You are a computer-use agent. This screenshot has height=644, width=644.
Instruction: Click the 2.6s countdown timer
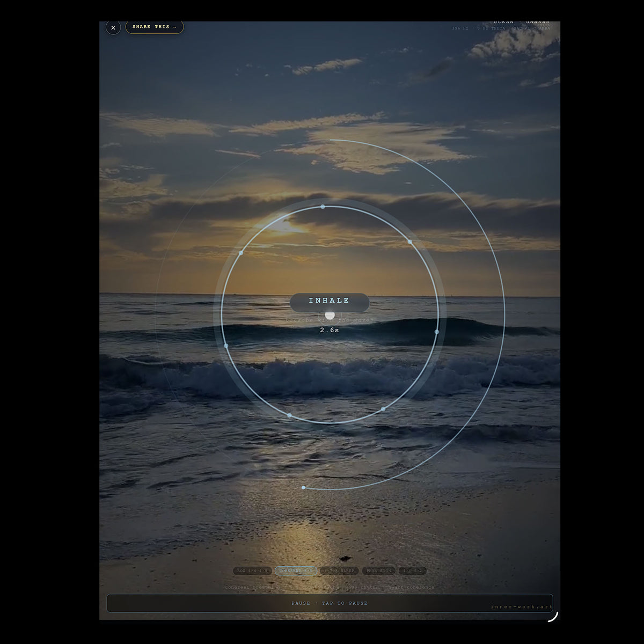pos(330,330)
